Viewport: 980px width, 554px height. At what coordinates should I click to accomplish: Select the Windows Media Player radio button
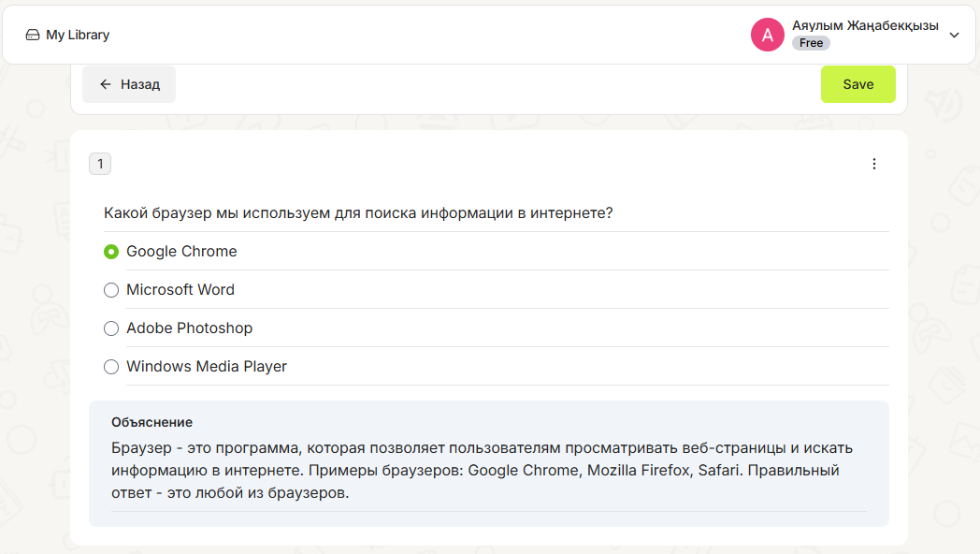[111, 367]
